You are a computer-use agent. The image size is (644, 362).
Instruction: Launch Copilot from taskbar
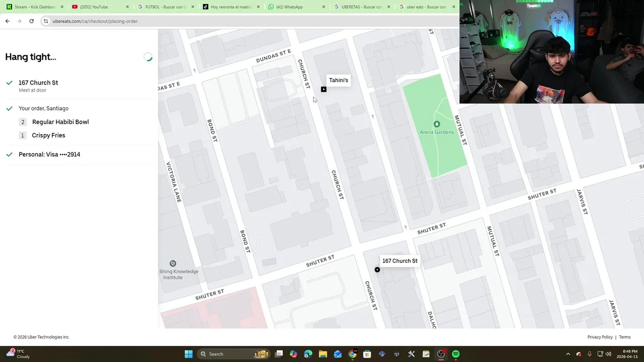point(293,354)
